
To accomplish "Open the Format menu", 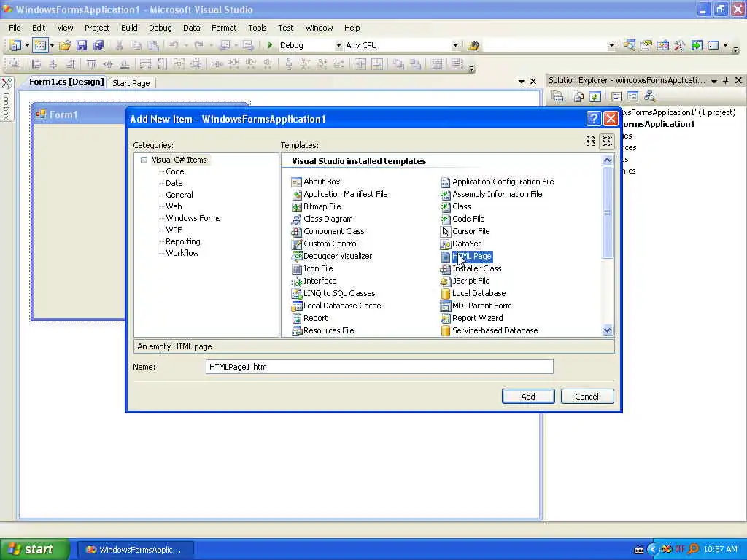I will pyautogui.click(x=224, y=28).
